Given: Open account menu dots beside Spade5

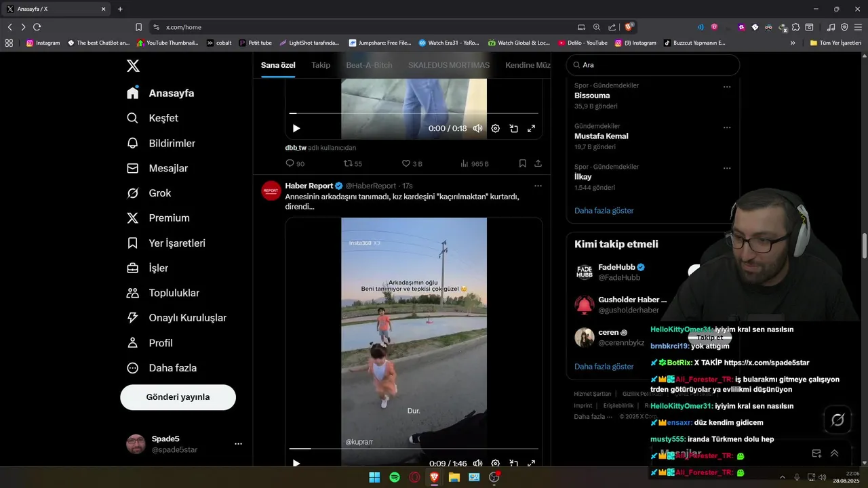Looking at the screenshot, I should point(238,444).
